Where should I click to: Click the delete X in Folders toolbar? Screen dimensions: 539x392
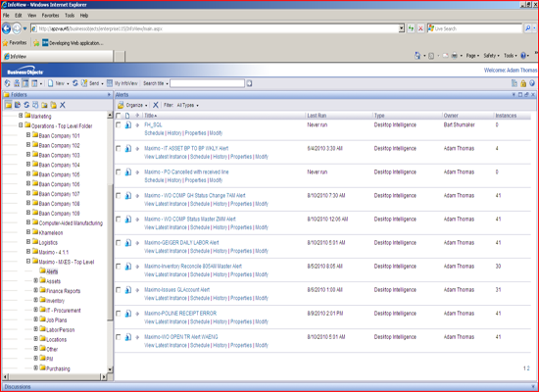coord(62,105)
